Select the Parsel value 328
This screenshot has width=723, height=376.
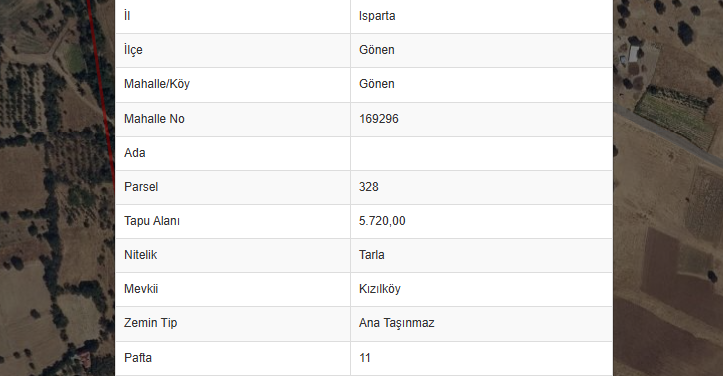(x=368, y=187)
